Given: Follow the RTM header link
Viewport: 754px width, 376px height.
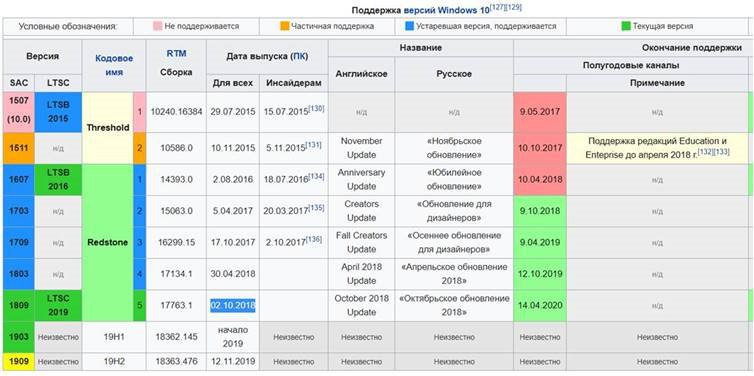Looking at the screenshot, I should point(176,53).
